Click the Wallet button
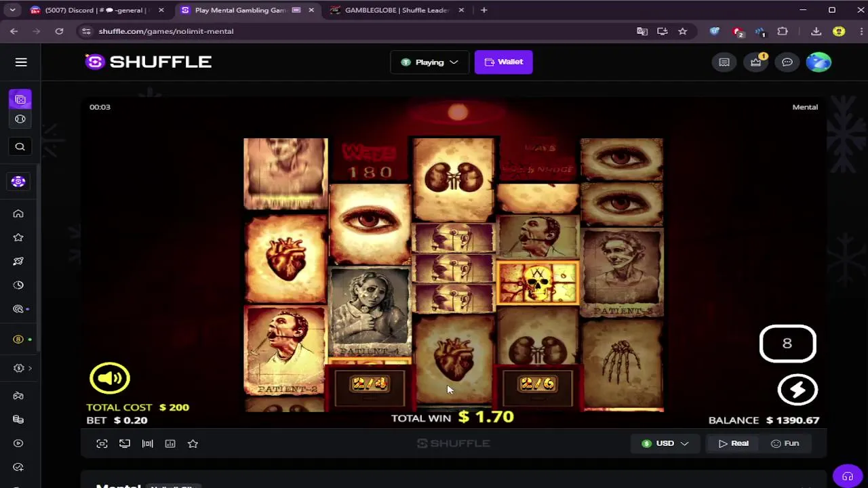868x488 pixels. tap(503, 62)
